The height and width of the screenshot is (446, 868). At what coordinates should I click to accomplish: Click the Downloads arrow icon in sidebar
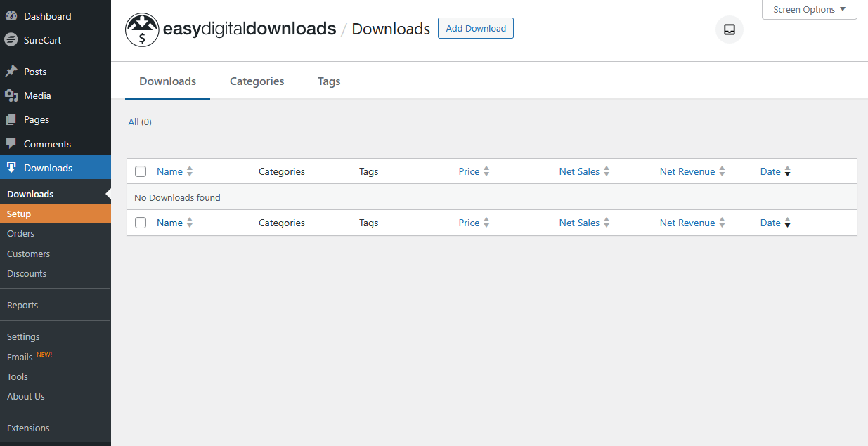click(x=11, y=168)
